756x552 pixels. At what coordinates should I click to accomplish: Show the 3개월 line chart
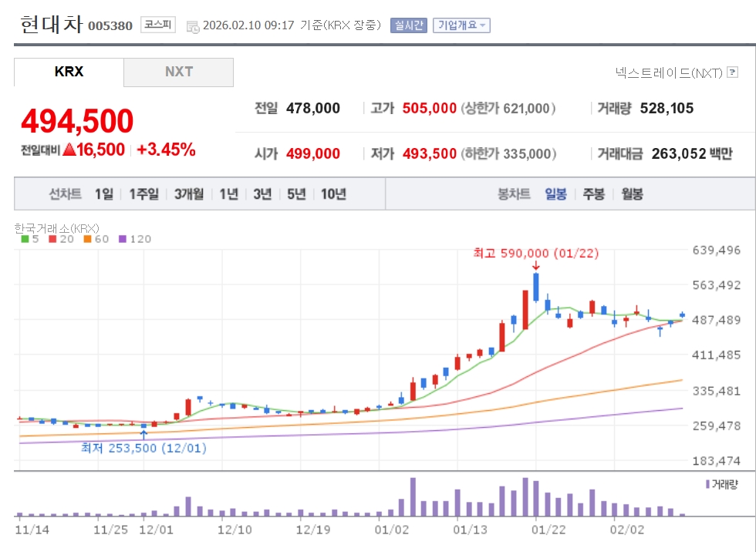pyautogui.click(x=189, y=194)
